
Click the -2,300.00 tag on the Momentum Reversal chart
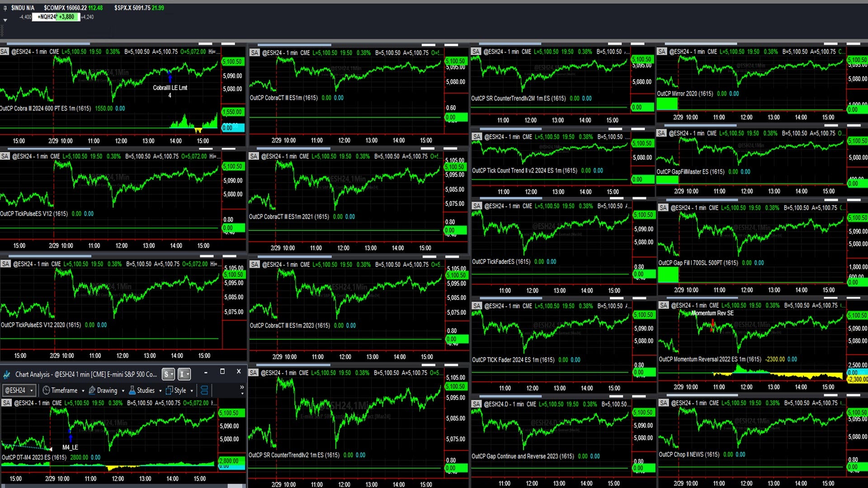[857, 380]
